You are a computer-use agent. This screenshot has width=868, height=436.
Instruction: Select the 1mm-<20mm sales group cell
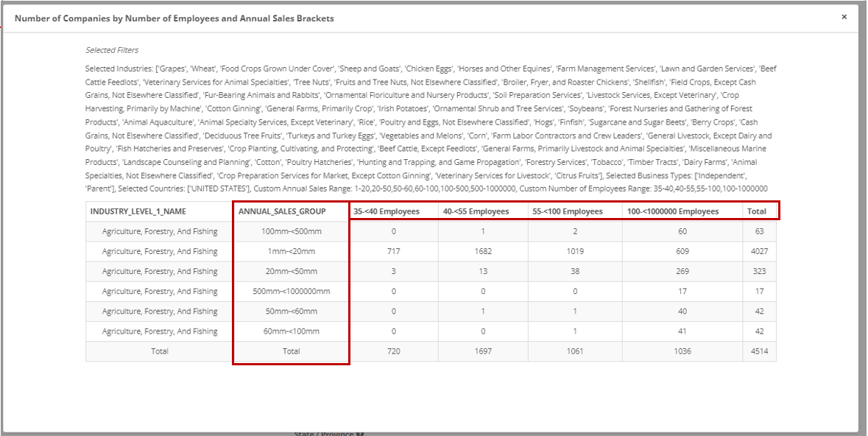coord(291,251)
